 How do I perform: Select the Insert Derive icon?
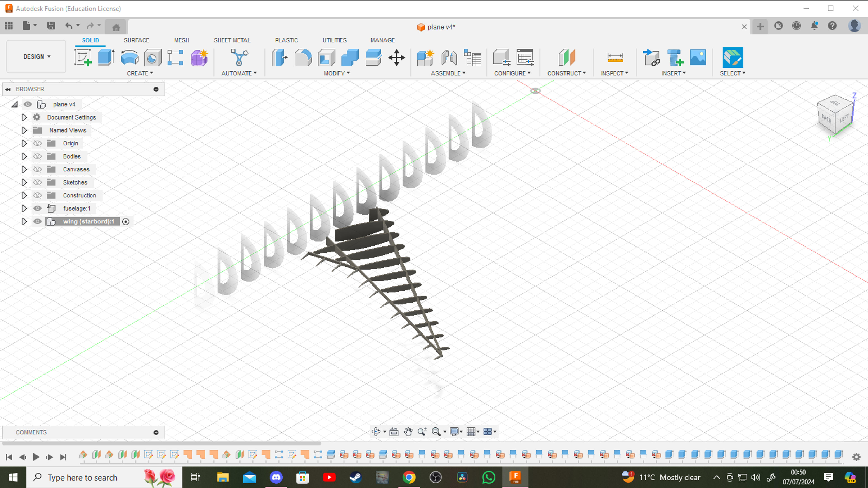pyautogui.click(x=652, y=58)
